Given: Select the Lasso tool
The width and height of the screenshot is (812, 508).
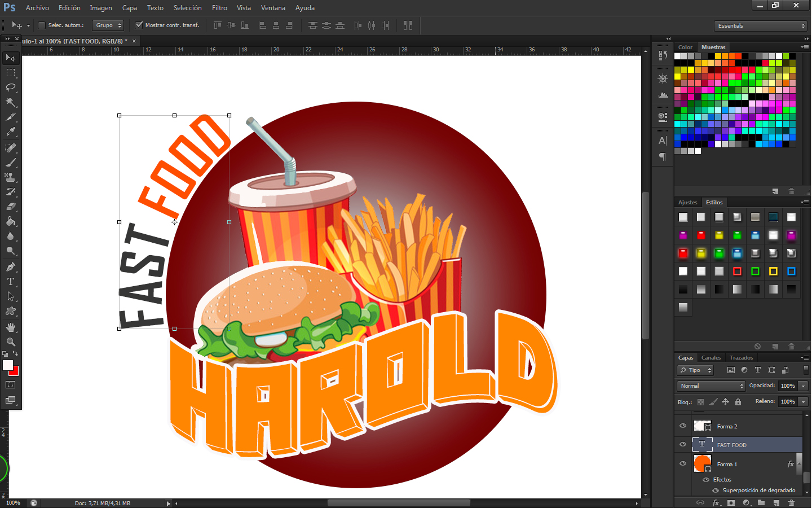Looking at the screenshot, I should [11, 87].
